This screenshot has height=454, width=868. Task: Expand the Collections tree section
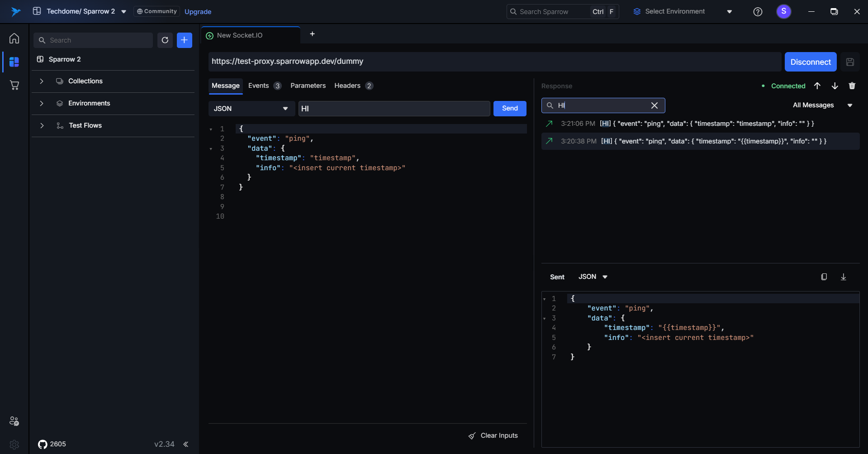pyautogui.click(x=42, y=81)
